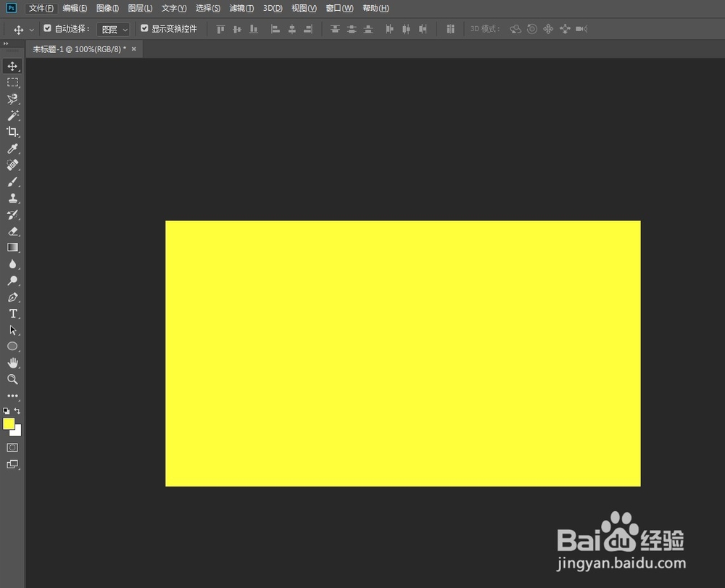Open the Edit Toolbar three-dots menu
The width and height of the screenshot is (725, 588).
(x=12, y=396)
